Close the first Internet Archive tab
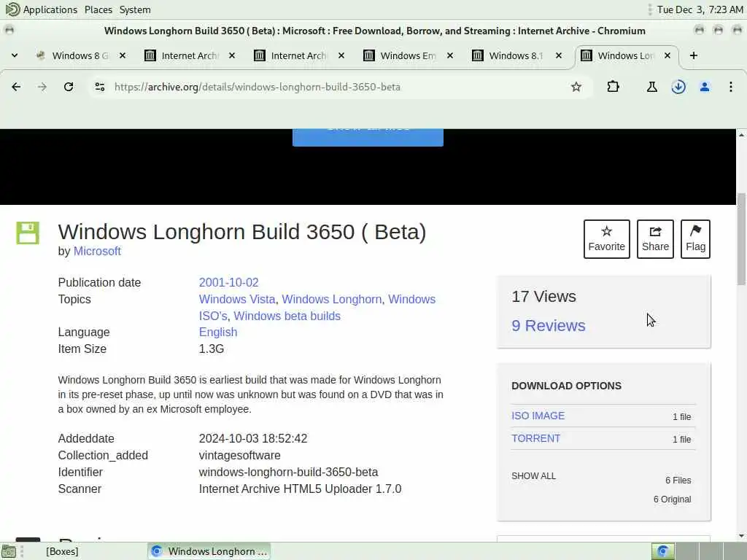Viewport: 747px width, 560px height. (x=232, y=55)
